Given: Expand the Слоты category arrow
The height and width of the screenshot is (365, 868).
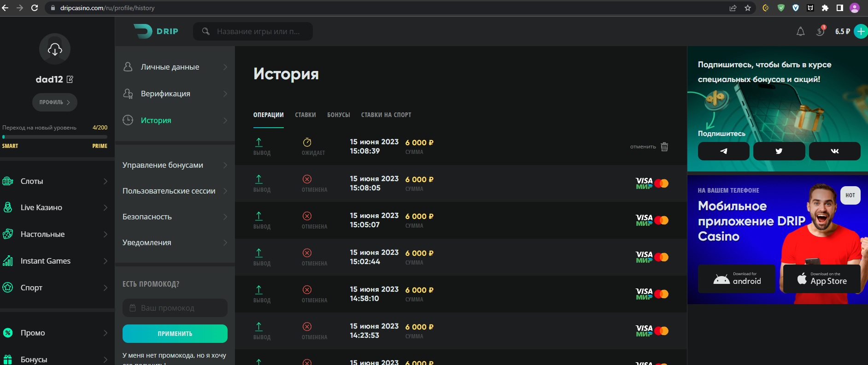Looking at the screenshot, I should click(106, 181).
